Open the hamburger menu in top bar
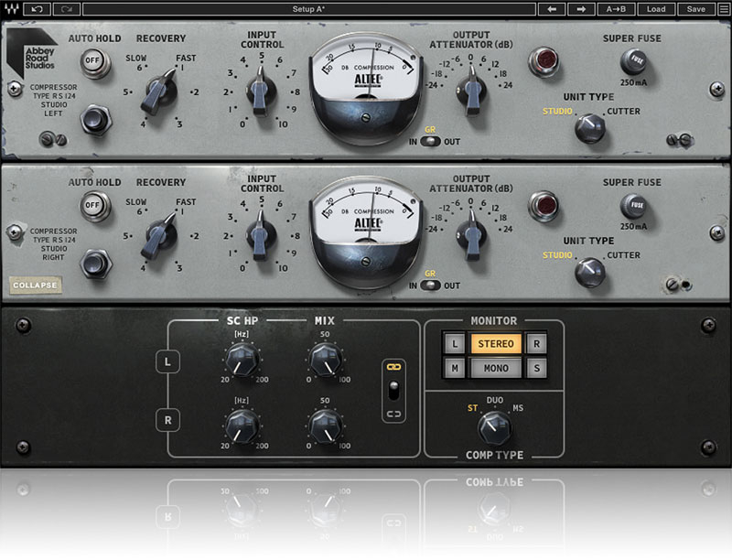This screenshot has height=560, width=732. click(x=722, y=9)
